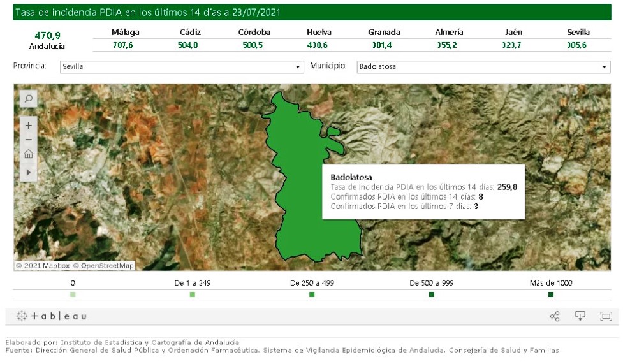Click the Tableau download icon
This screenshot has height=364, width=623.
pos(580,316)
